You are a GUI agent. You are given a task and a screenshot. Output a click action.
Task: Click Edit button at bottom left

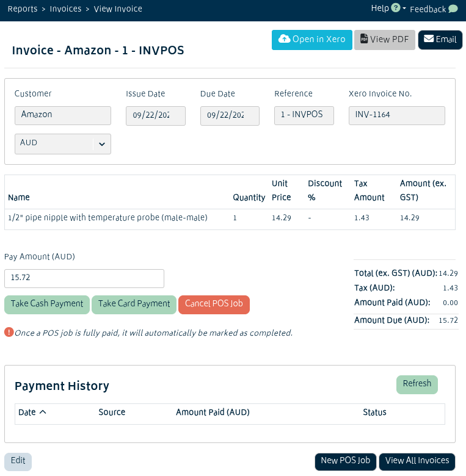pyautogui.click(x=18, y=461)
